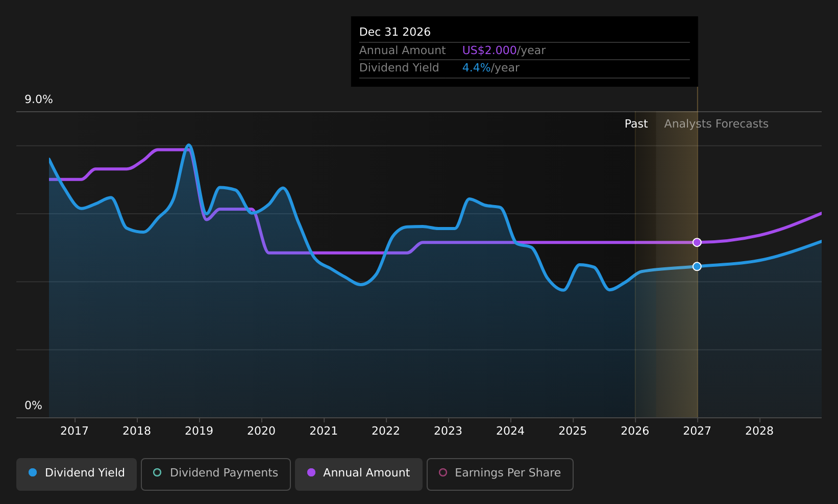
Task: Click the 4.4%/year tooltip value
Action: coord(490,68)
